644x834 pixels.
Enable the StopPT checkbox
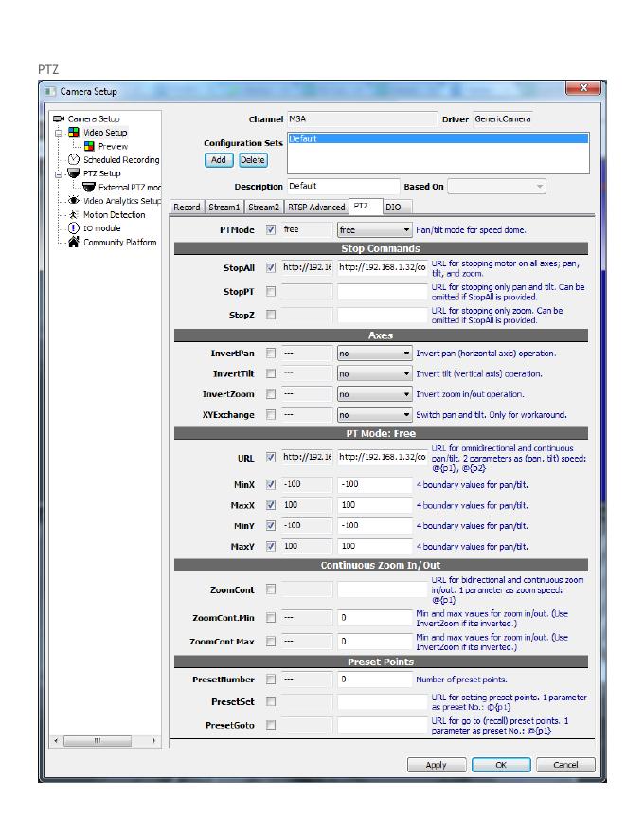[272, 292]
